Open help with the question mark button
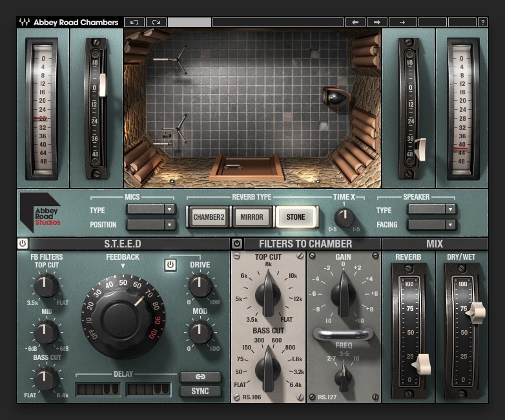 (482, 22)
